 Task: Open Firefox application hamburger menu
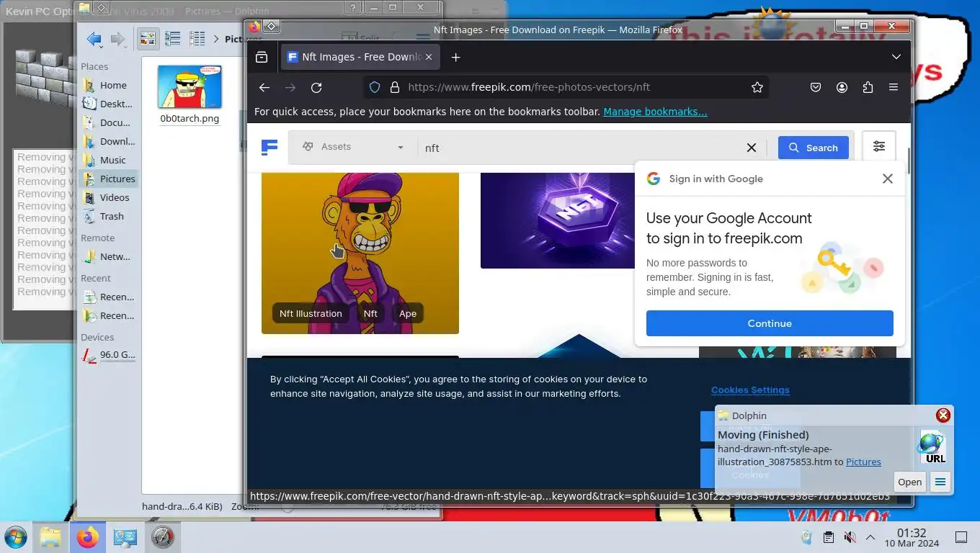point(894,87)
